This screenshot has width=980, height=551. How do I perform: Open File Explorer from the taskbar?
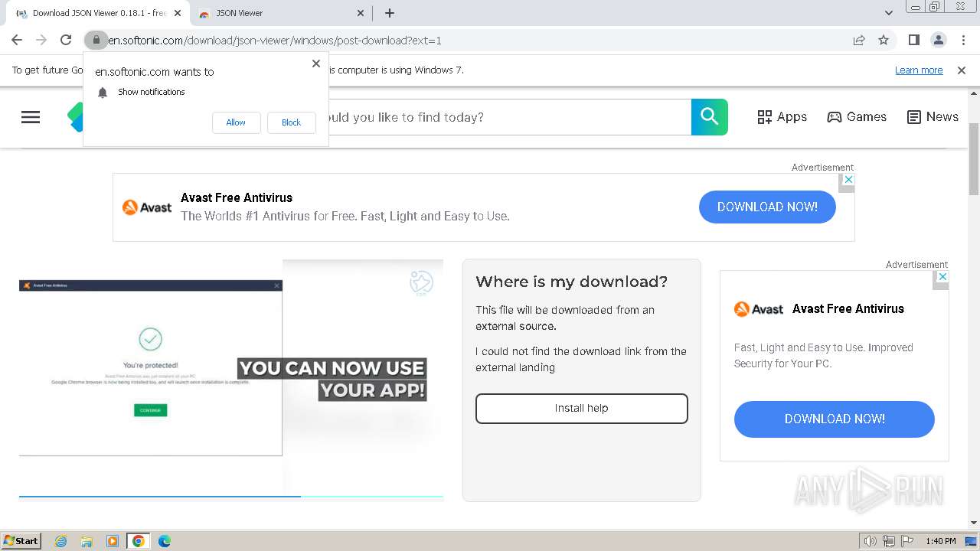[87, 541]
